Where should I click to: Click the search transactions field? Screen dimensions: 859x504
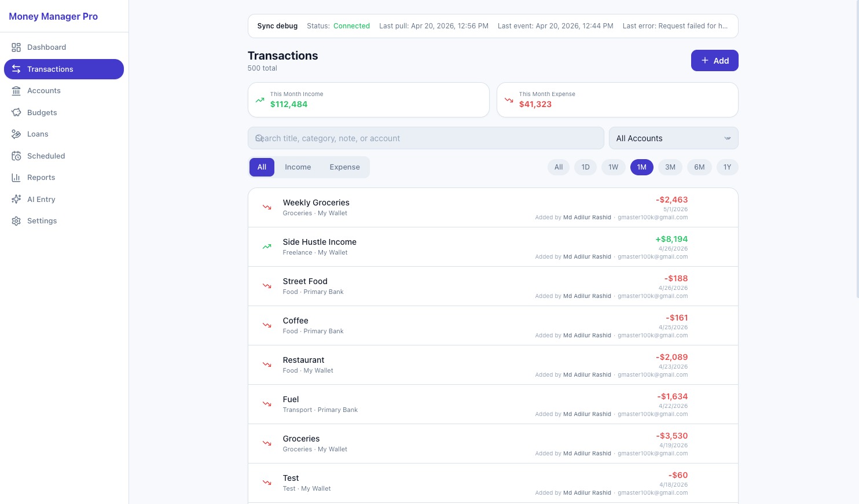pyautogui.click(x=425, y=138)
